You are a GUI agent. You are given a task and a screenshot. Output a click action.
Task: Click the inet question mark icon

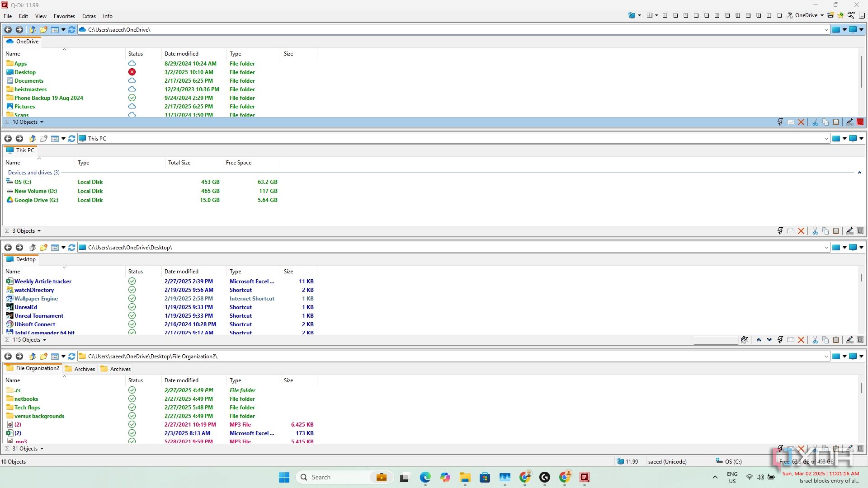(790, 15)
